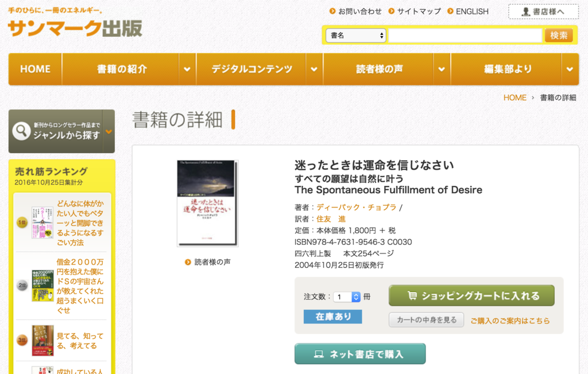This screenshot has width=588, height=374.
Task: Go to the HOME menu item
Action: [35, 69]
